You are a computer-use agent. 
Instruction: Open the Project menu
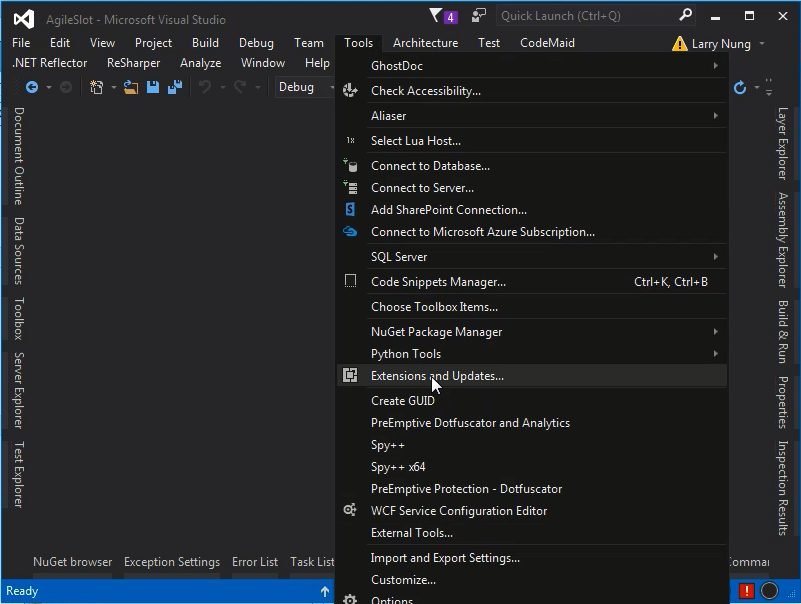tap(153, 43)
